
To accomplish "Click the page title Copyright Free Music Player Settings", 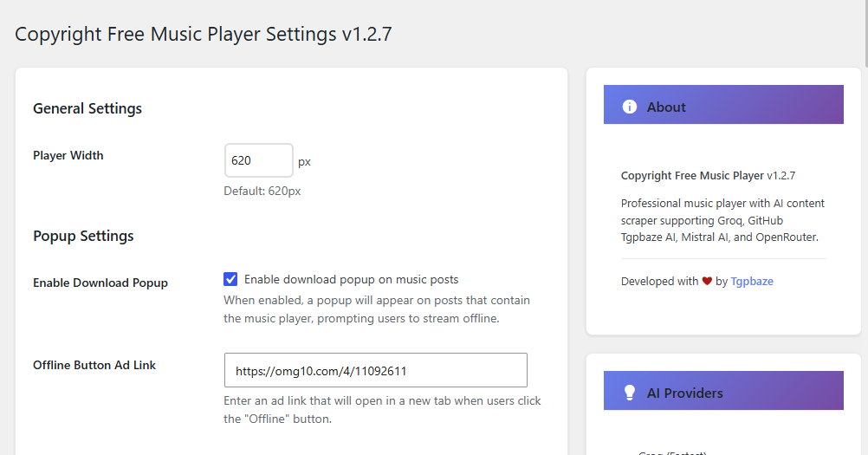I will pos(204,35).
